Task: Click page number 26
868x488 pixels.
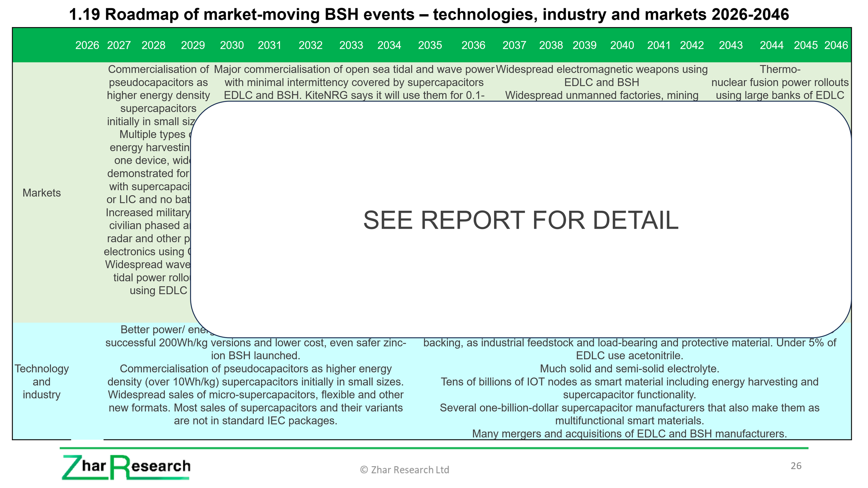Action: pos(796,466)
